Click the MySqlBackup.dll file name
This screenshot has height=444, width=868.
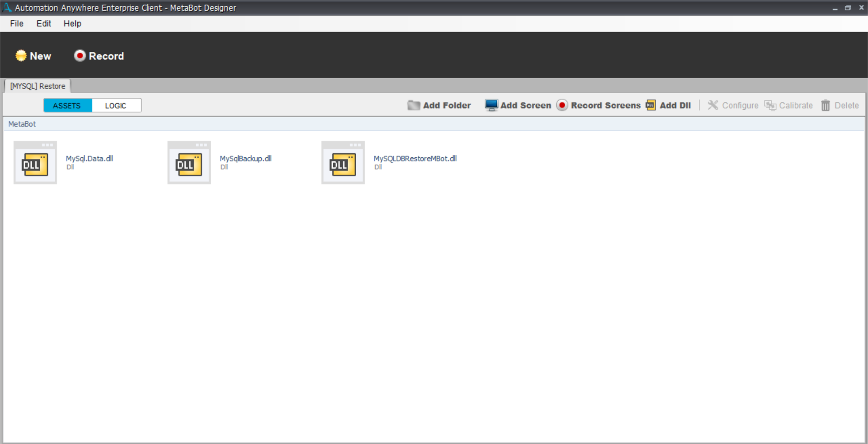[245, 159]
